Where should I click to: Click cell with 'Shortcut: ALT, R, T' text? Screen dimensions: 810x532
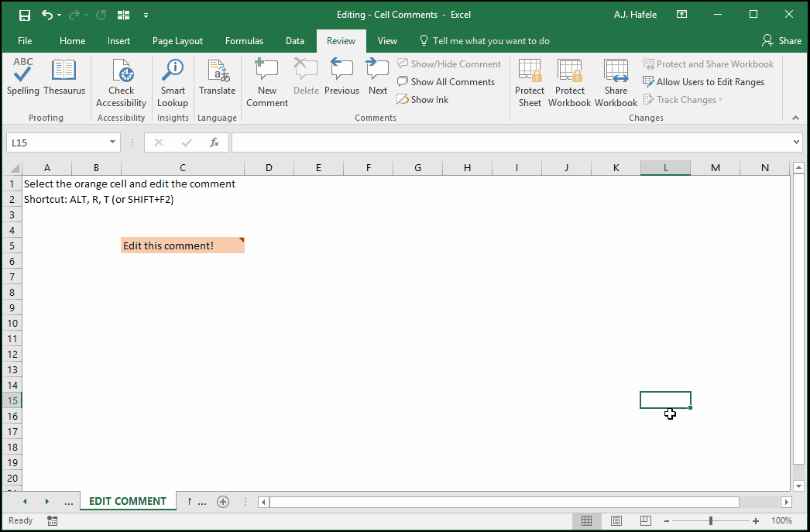98,199
